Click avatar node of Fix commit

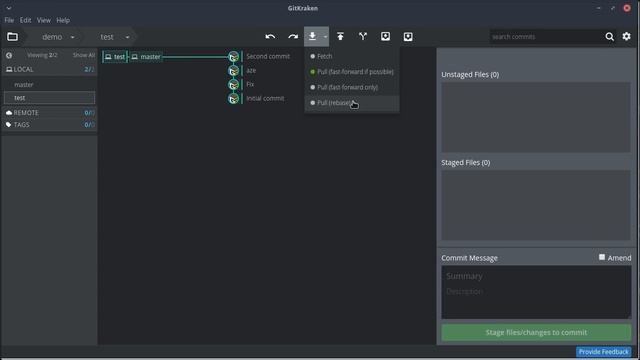coord(233,84)
